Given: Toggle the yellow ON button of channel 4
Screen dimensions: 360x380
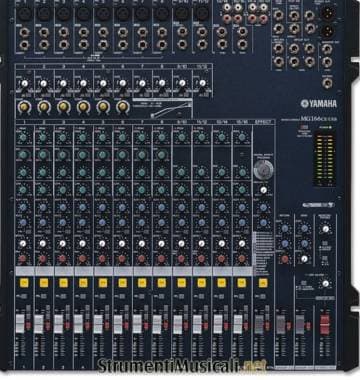Looking at the screenshot, I should pos(83,283).
